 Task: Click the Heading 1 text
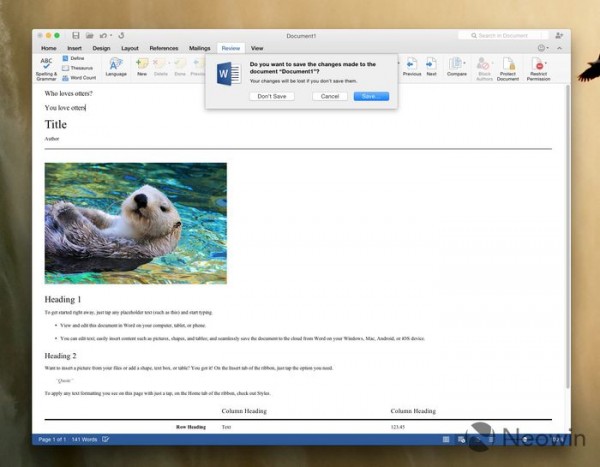pos(63,299)
